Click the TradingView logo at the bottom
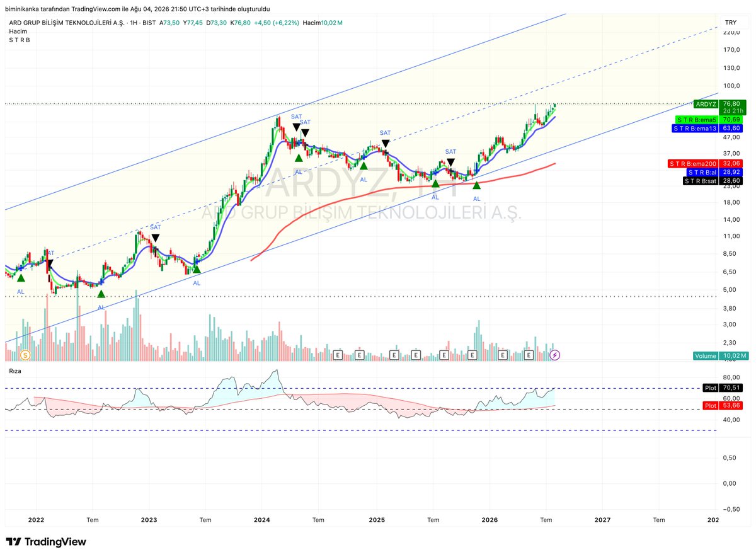 (46, 542)
